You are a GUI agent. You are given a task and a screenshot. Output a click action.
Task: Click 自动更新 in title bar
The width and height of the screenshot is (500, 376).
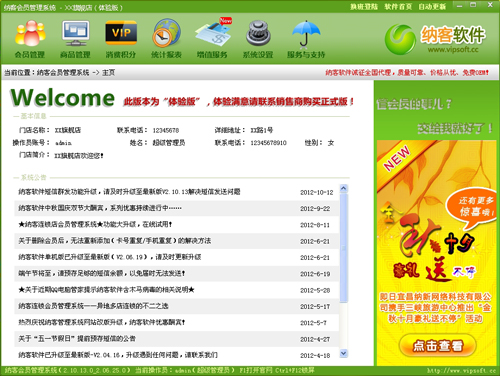[432, 7]
